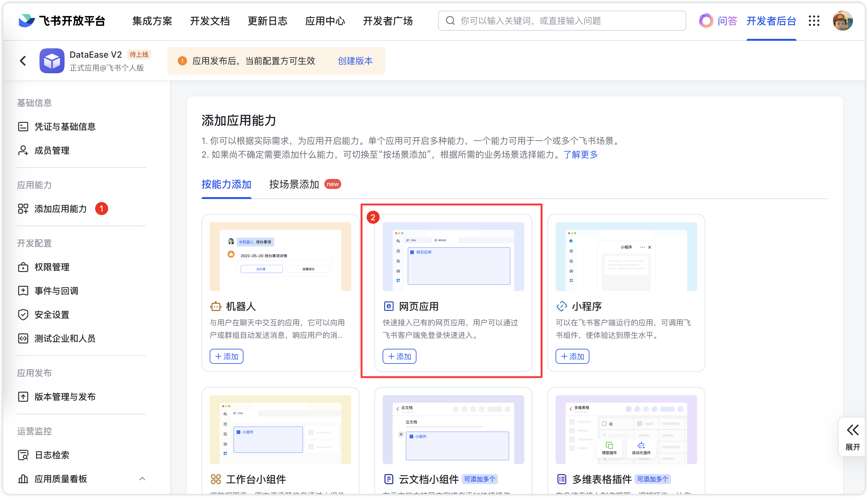This screenshot has height=497, width=868.
Task: Click the 飞书开放平台 logo icon
Action: click(27, 20)
